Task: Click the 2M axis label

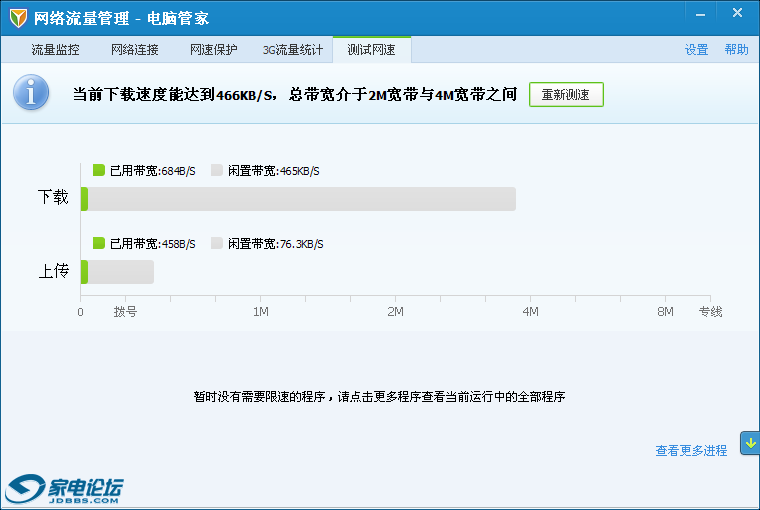Action: pos(396,312)
